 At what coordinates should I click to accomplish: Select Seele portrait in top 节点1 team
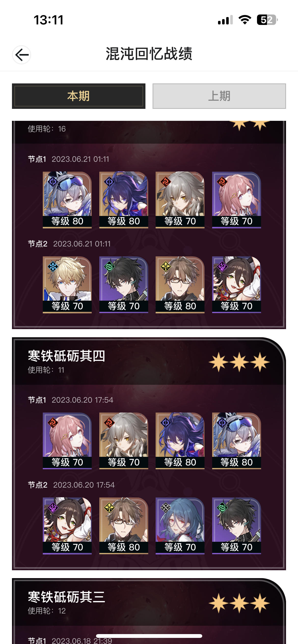click(x=124, y=200)
